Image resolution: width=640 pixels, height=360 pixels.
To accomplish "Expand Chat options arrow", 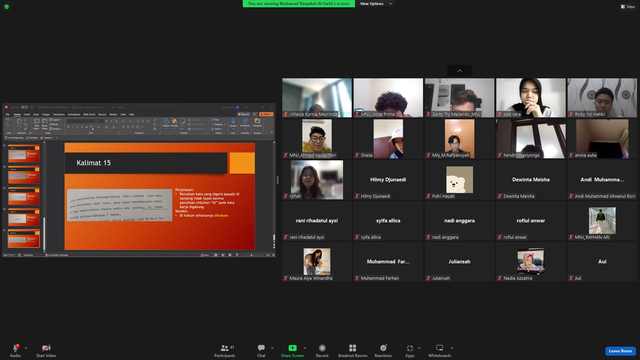I will pos(272,348).
